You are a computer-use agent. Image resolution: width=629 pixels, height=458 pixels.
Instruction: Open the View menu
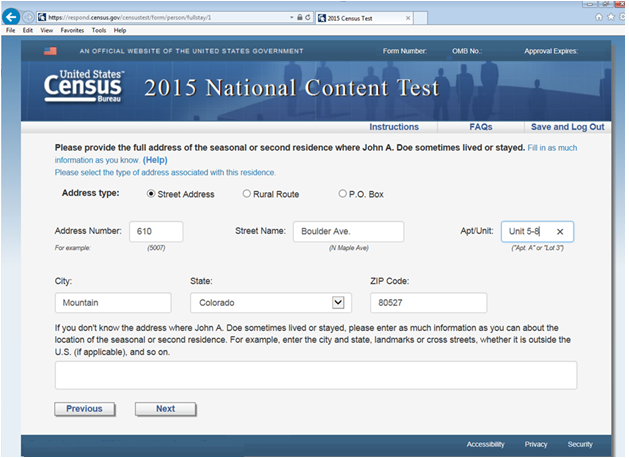[47, 30]
